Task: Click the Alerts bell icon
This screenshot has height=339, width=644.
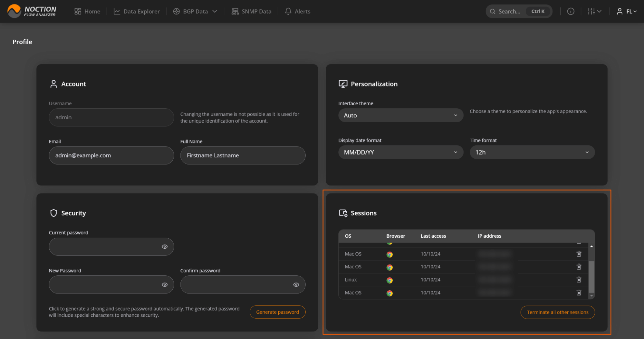Action: 288,11
